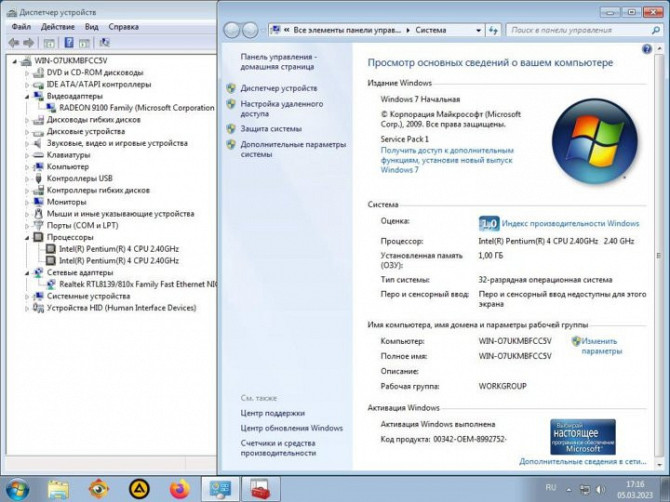Collapse the Процессоры node
This screenshot has width=670, height=502.
pos(27,238)
